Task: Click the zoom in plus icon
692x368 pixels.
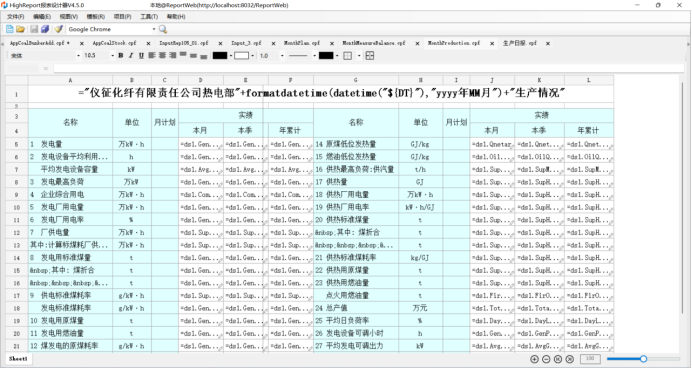Action: [534, 359]
